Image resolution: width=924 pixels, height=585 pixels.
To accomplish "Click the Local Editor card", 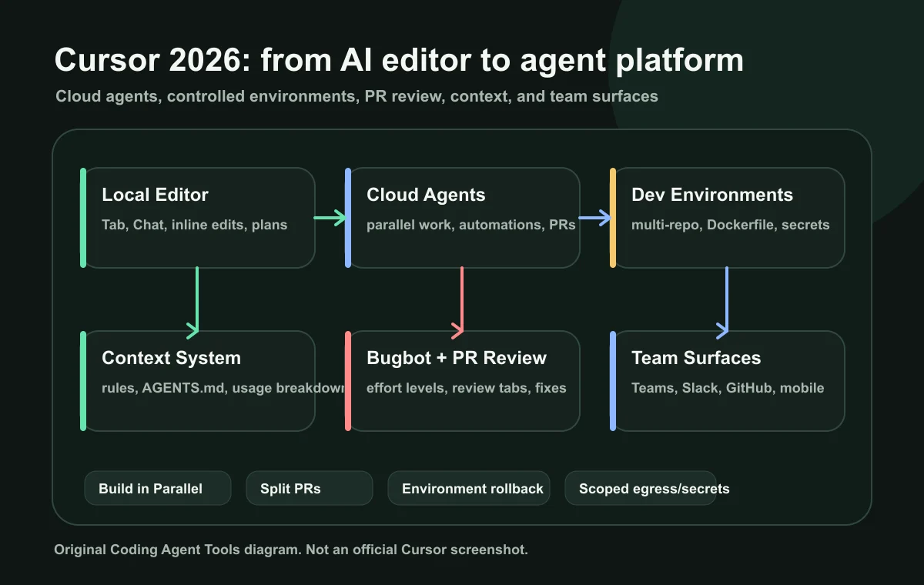I will pos(198,218).
